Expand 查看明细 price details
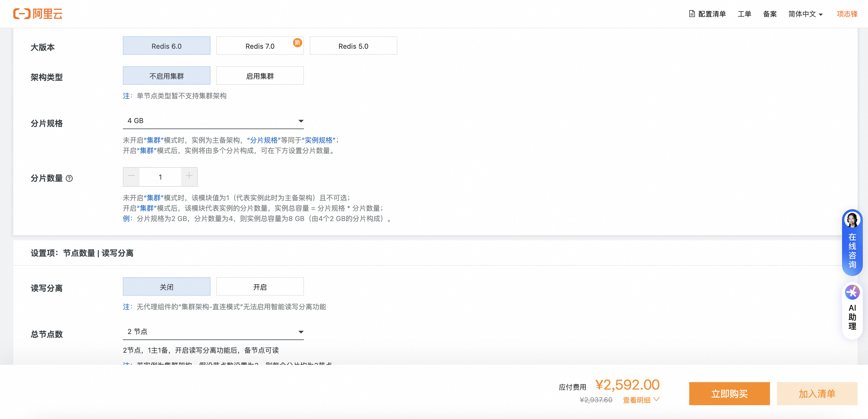This screenshot has width=868, height=419. point(640,400)
